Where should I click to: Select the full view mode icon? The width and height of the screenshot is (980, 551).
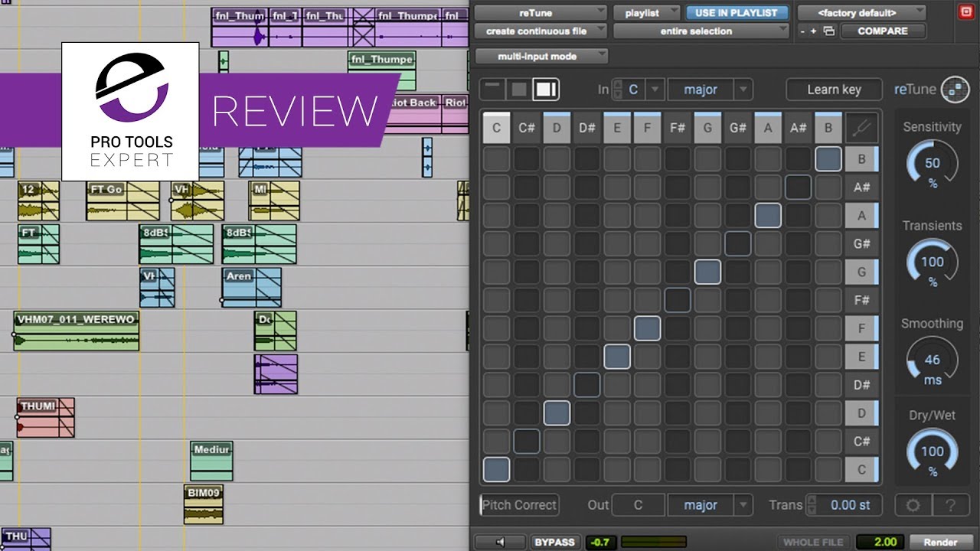[x=546, y=89]
